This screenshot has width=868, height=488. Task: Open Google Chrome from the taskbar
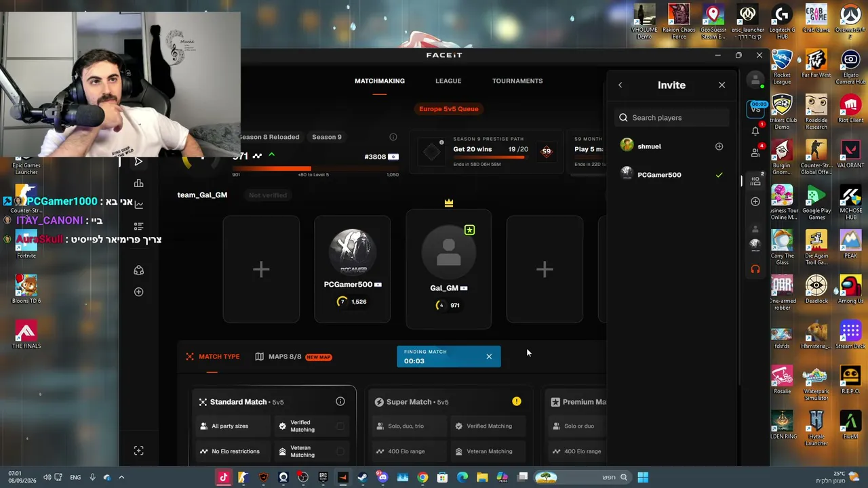pyautogui.click(x=422, y=477)
